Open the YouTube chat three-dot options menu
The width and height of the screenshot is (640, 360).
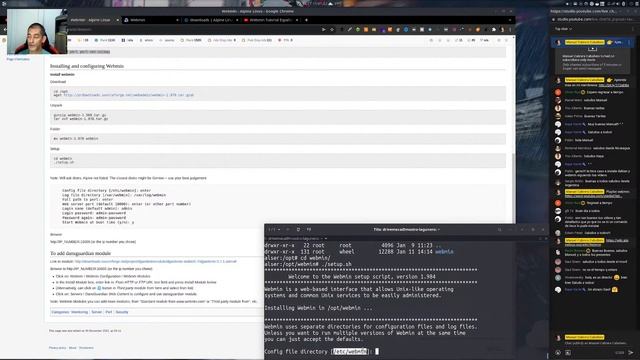[633, 29]
